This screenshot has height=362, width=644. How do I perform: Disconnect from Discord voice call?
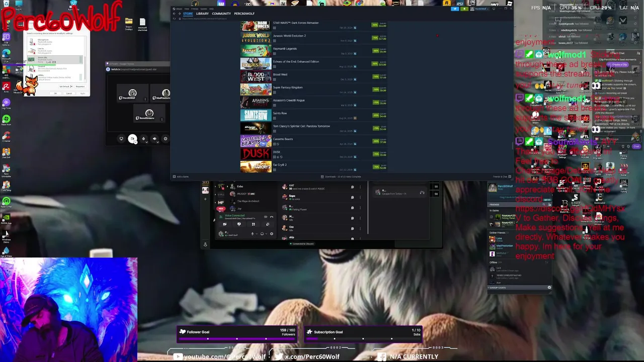tap(272, 217)
